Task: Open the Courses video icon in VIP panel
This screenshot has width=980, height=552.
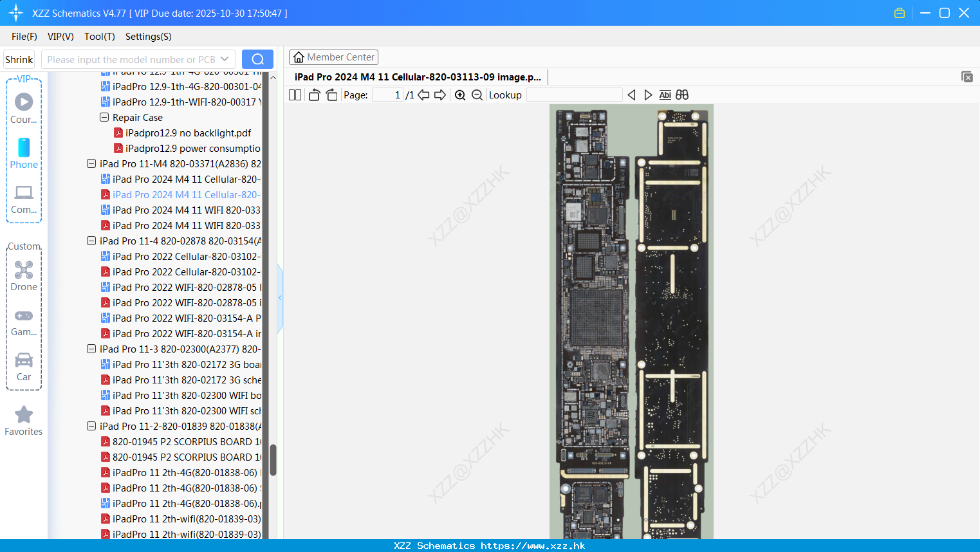Action: 24,102
